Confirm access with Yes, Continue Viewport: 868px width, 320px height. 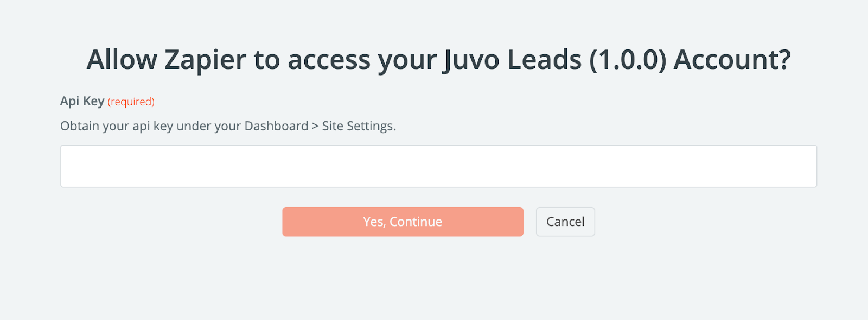403,222
